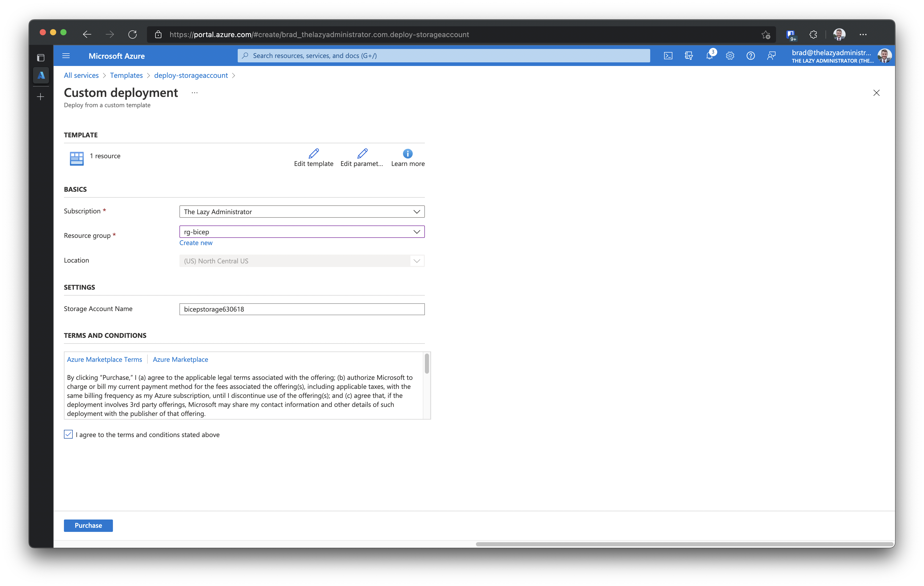Go back with the browser back arrow

point(87,35)
